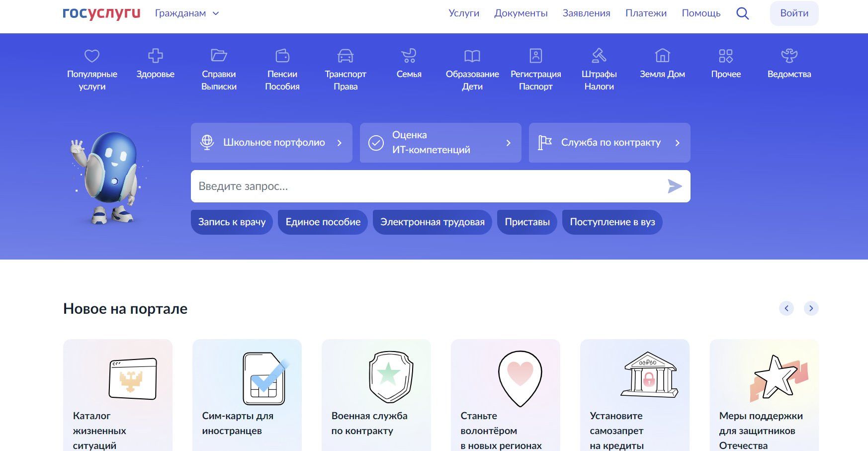Click the Войти login button
868x451 pixels.
point(794,13)
